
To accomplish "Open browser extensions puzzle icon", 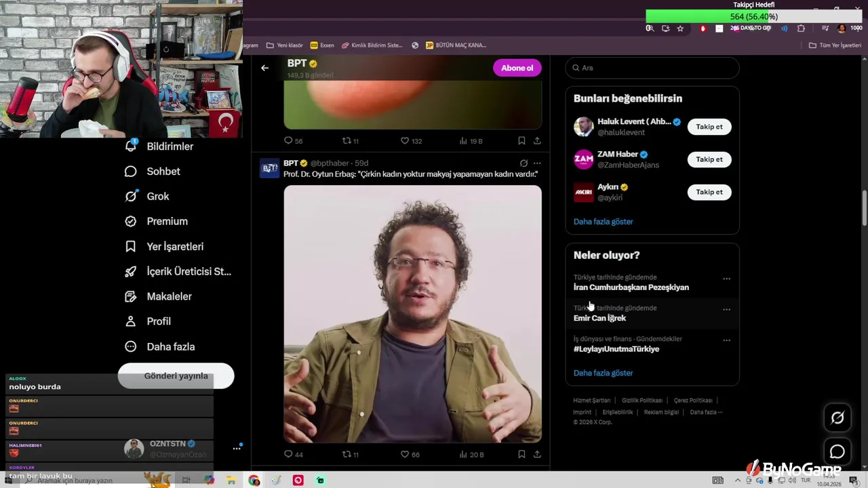I will (801, 28).
